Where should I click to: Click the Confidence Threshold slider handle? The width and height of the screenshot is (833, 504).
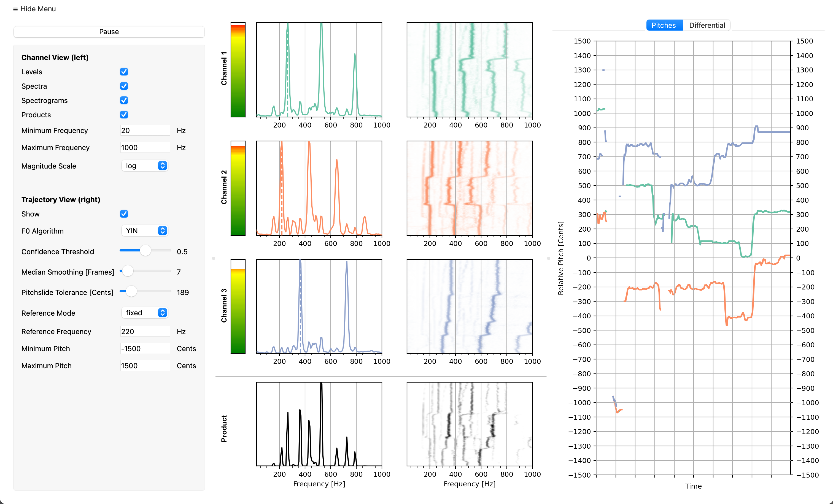(145, 251)
